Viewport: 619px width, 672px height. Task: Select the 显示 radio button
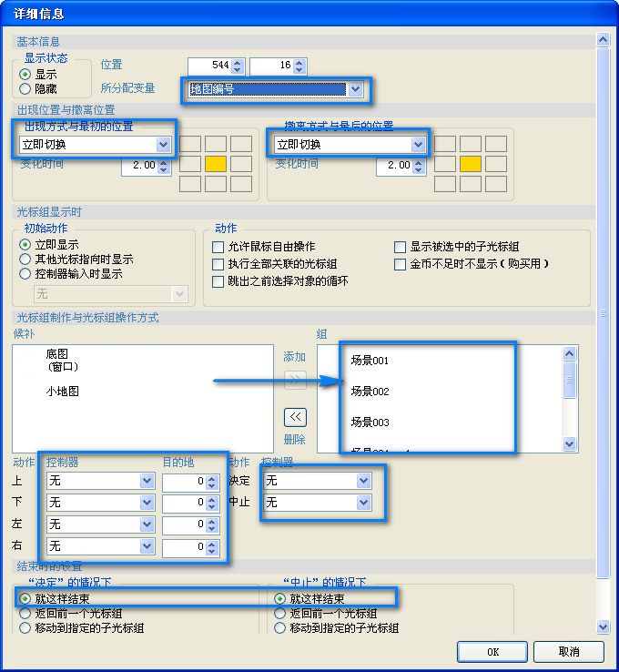click(x=25, y=74)
